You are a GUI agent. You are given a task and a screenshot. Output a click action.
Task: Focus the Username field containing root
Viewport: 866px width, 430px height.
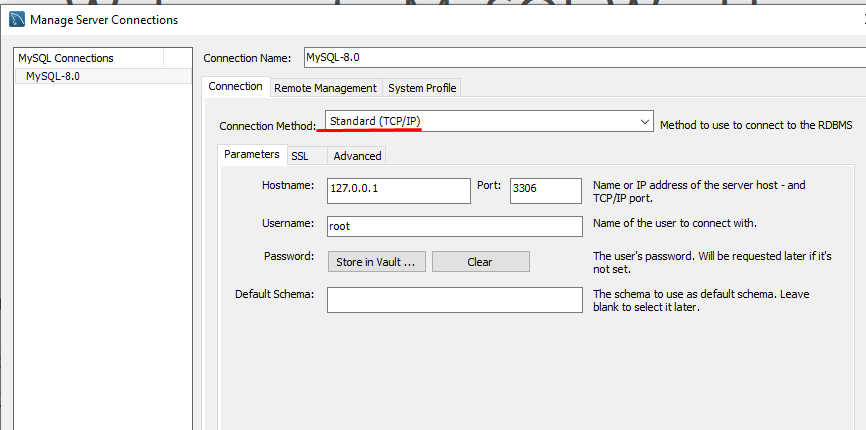(x=454, y=227)
